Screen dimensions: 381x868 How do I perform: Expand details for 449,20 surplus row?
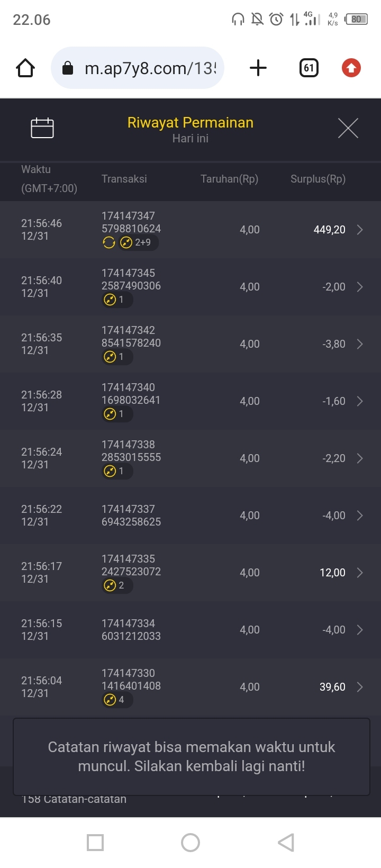click(360, 230)
